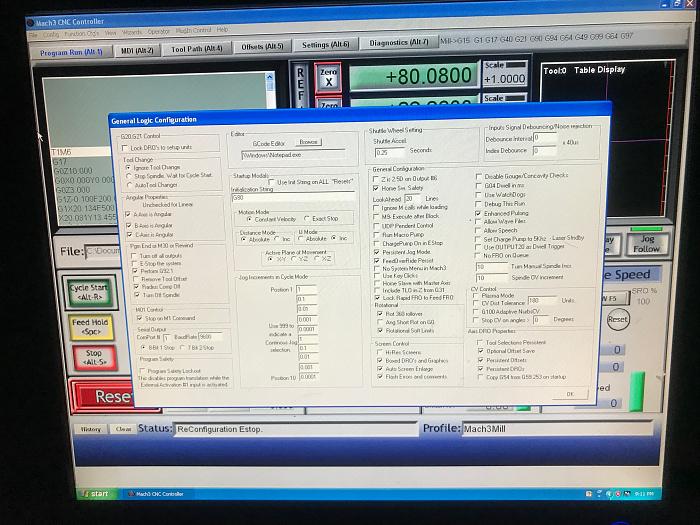Switch to the MDI (Alt-2) tab

[x=137, y=50]
